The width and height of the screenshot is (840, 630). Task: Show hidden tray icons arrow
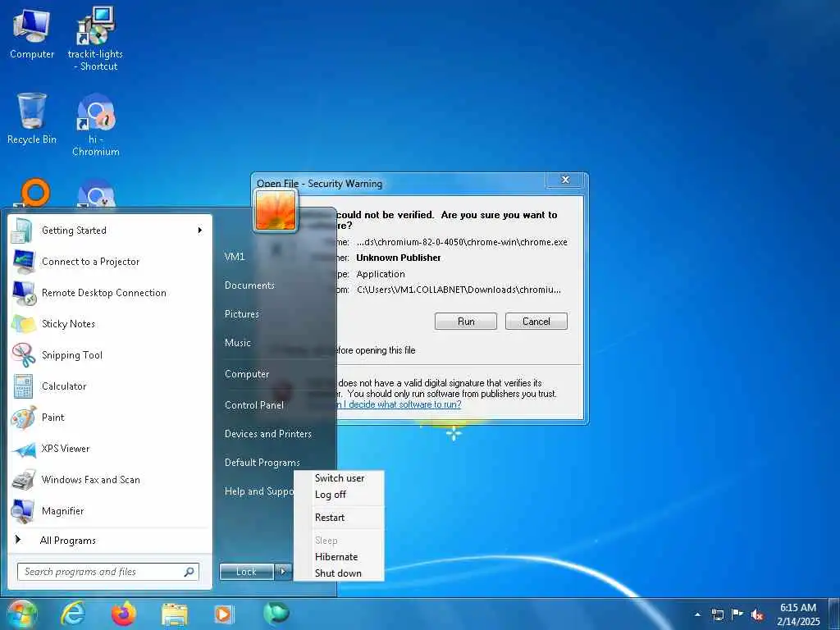tap(697, 614)
